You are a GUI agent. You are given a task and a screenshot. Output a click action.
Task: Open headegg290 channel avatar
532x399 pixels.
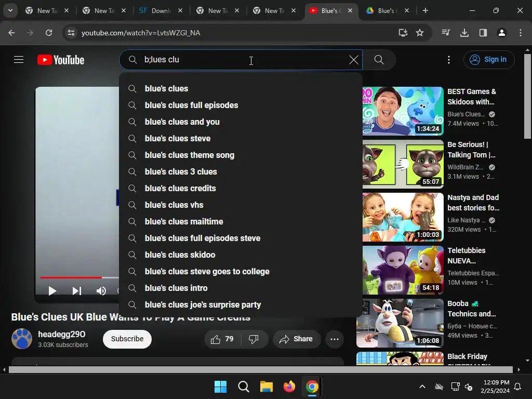coord(22,339)
